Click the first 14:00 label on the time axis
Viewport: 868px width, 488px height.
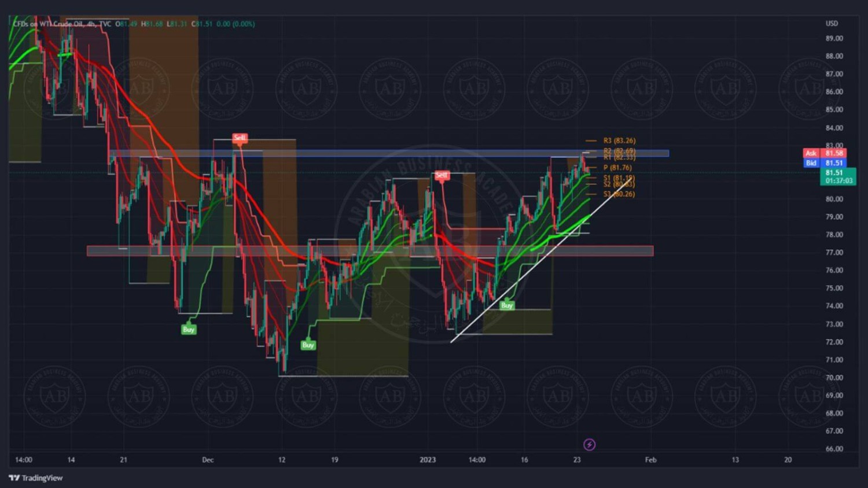point(24,460)
